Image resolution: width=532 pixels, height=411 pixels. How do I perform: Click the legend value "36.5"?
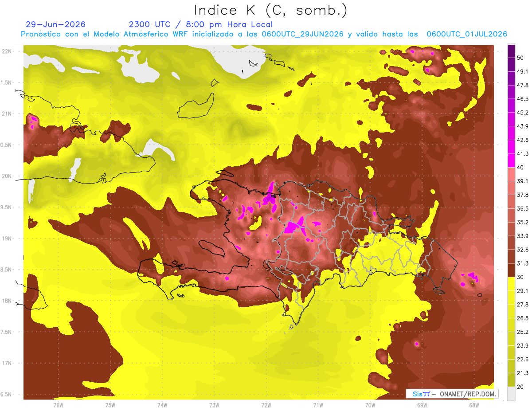pos(523,208)
